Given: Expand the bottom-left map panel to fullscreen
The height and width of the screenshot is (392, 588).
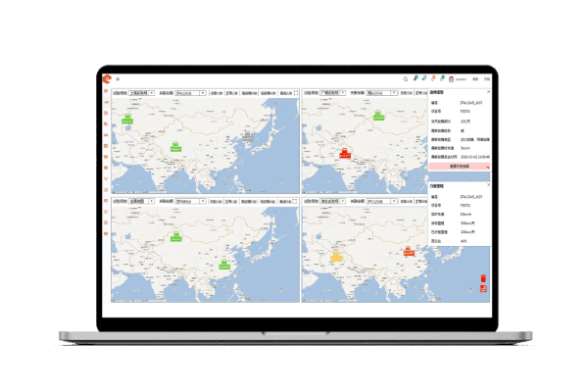Looking at the screenshot, I should point(295,200).
